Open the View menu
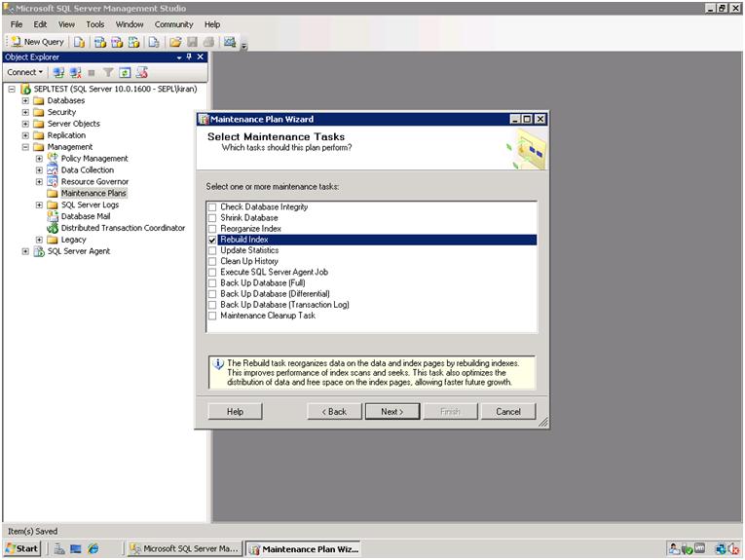The width and height of the screenshot is (745, 560). [66, 24]
